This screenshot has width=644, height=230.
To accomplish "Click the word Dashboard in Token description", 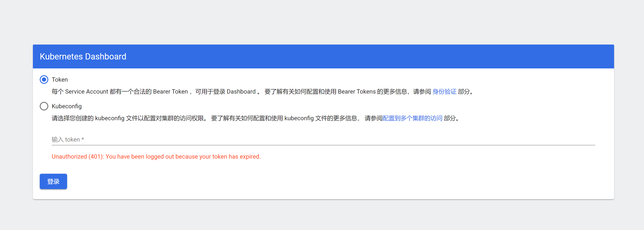I will point(241,91).
